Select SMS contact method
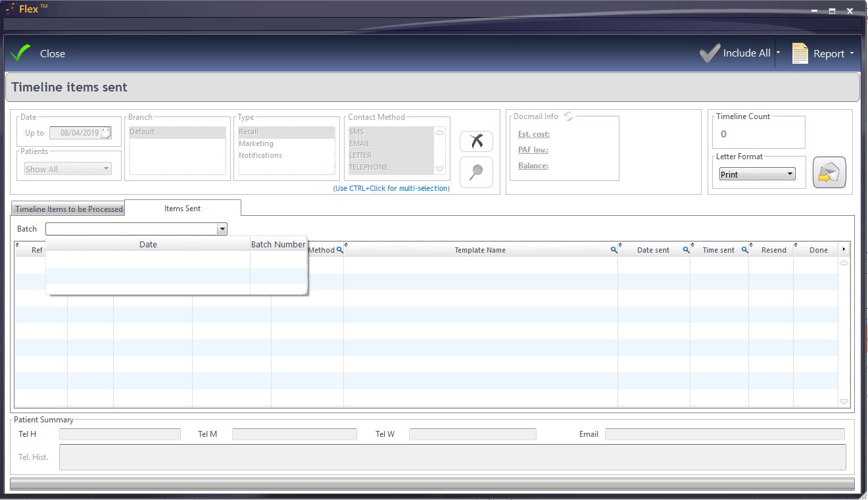This screenshot has width=868, height=500. point(391,132)
